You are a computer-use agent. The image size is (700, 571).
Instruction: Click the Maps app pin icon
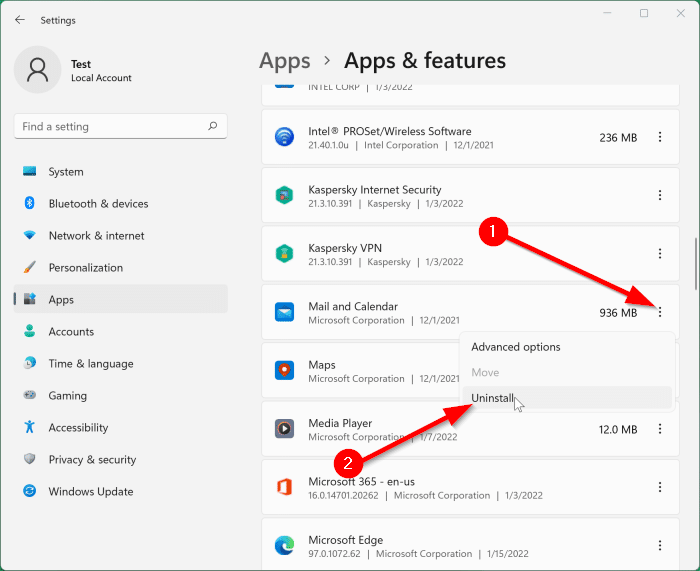point(284,370)
